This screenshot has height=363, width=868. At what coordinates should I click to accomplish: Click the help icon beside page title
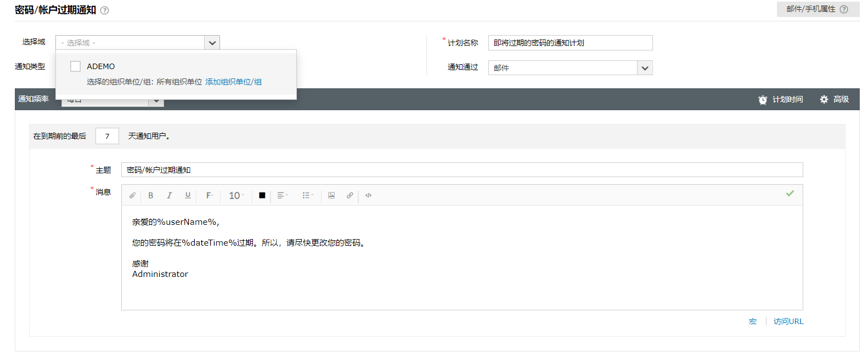click(x=105, y=10)
